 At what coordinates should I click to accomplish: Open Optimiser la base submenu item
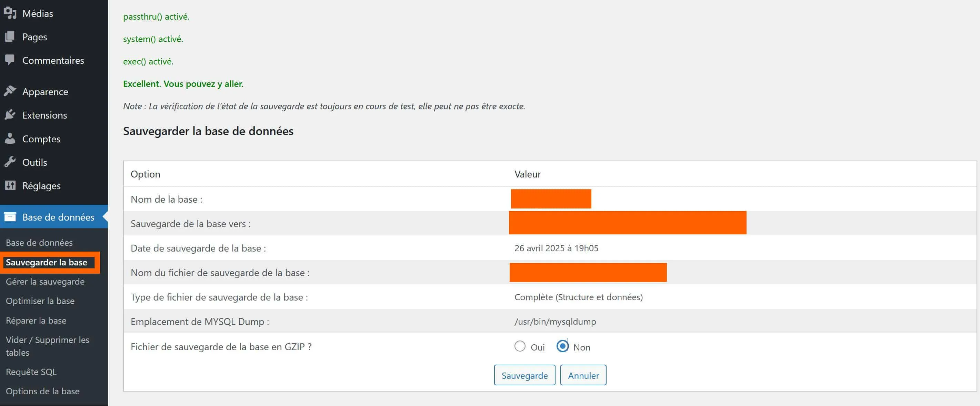[40, 301]
